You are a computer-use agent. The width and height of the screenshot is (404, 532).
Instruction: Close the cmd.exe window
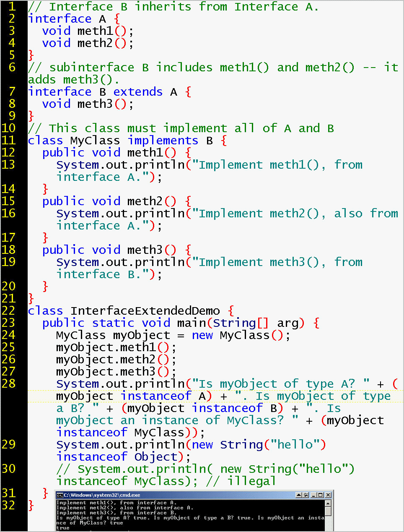328,495
